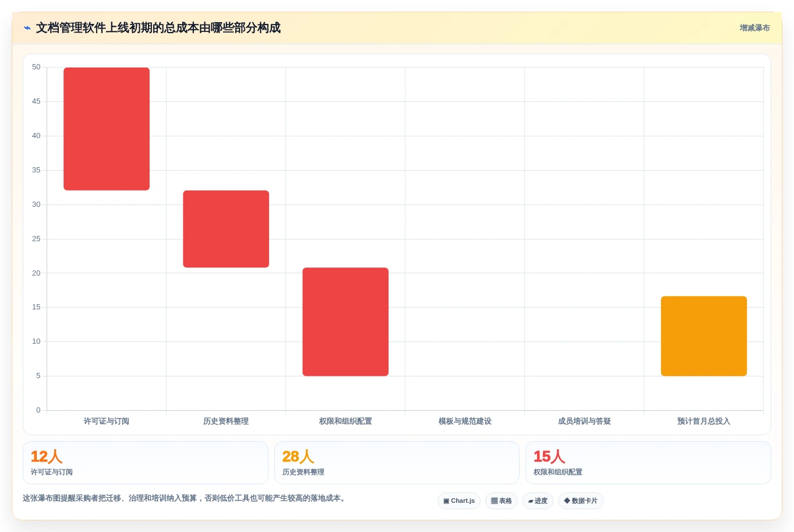Open the 28人 历史资料整理 data card

[x=397, y=463]
